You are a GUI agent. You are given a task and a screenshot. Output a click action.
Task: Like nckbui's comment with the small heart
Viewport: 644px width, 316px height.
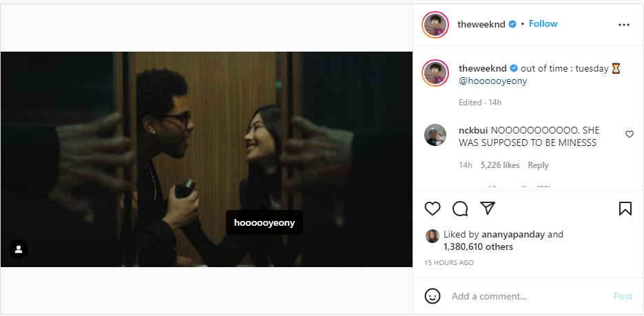[x=629, y=134]
